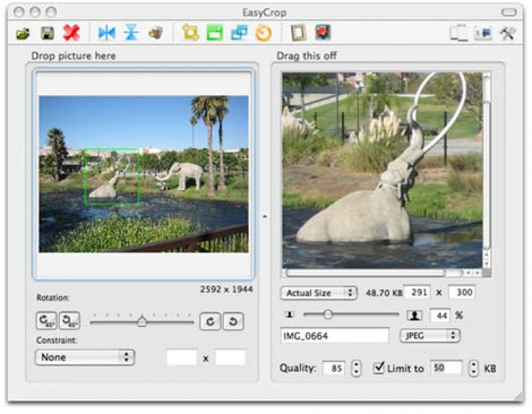Open settings via hammer and wrench icon
This screenshot has height=414, width=532.
(x=507, y=33)
